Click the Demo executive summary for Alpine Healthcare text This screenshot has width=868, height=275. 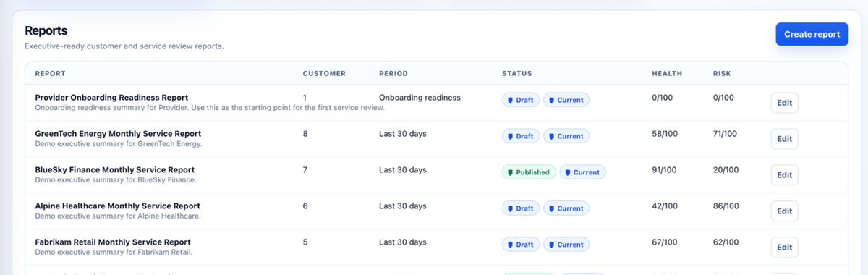pos(118,216)
